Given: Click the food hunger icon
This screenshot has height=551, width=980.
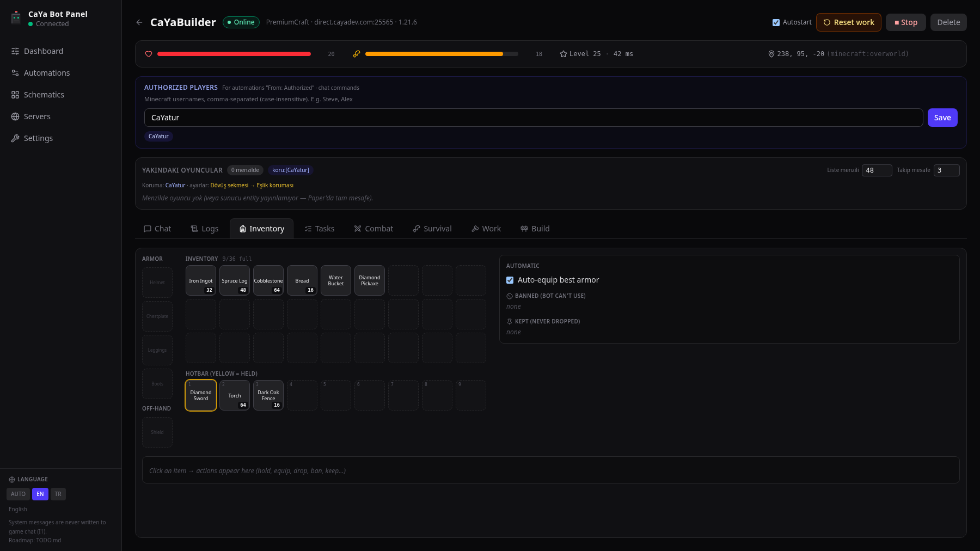Looking at the screenshot, I should tap(357, 54).
